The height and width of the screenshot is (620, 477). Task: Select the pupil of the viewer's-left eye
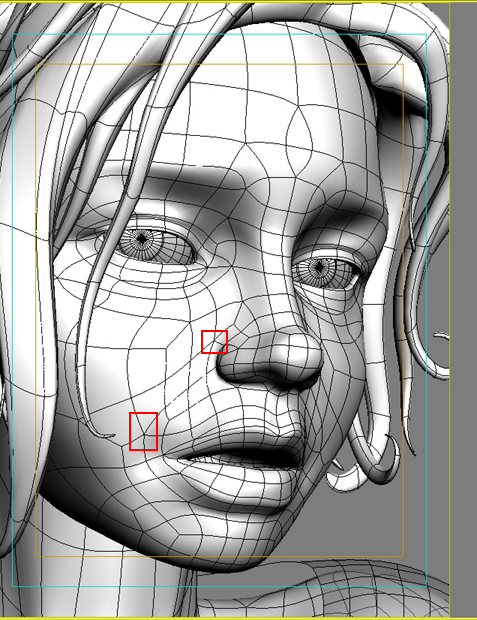(x=142, y=238)
